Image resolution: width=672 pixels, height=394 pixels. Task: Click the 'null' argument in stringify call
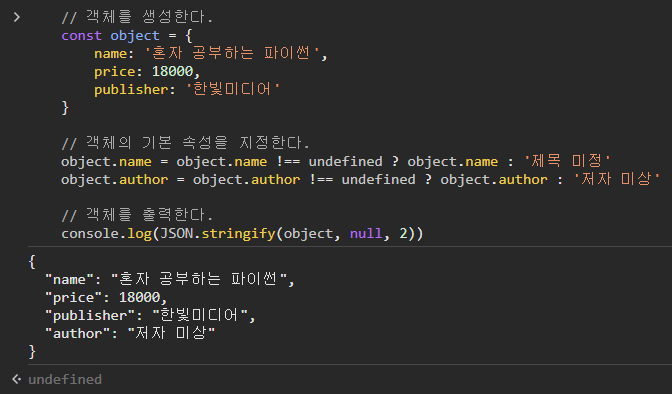pyautogui.click(x=366, y=234)
